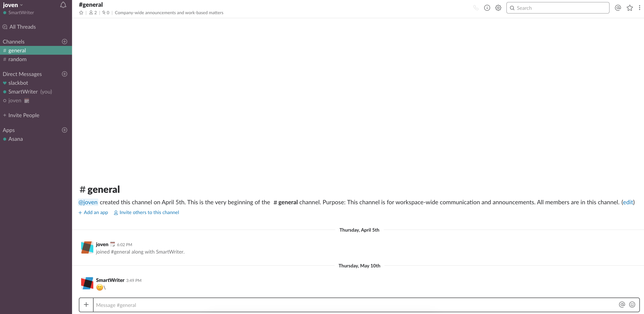This screenshot has width=644, height=314.
Task: Open channel settings with the gear icon
Action: pyautogui.click(x=498, y=8)
